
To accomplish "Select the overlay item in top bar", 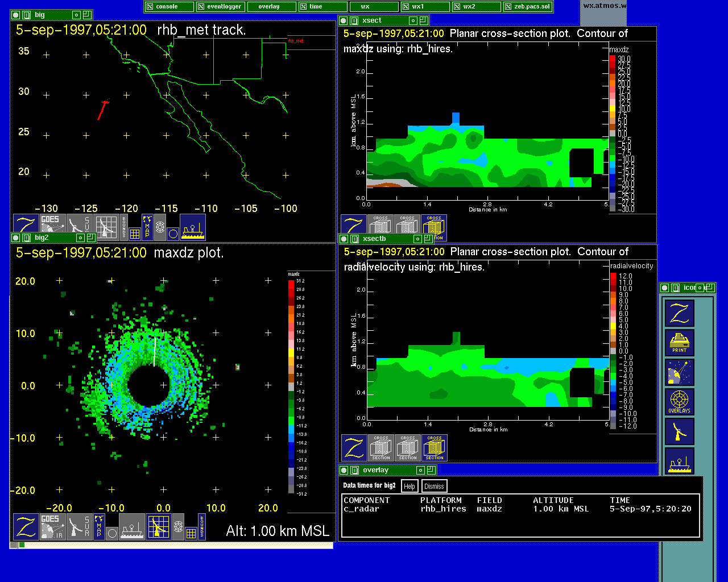I will tap(269, 7).
